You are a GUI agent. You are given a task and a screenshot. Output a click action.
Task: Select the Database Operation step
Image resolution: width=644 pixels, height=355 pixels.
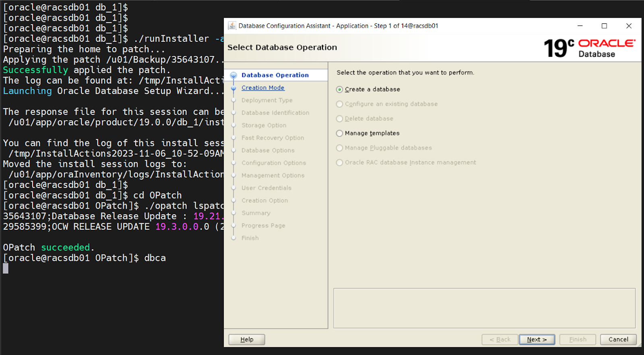275,75
